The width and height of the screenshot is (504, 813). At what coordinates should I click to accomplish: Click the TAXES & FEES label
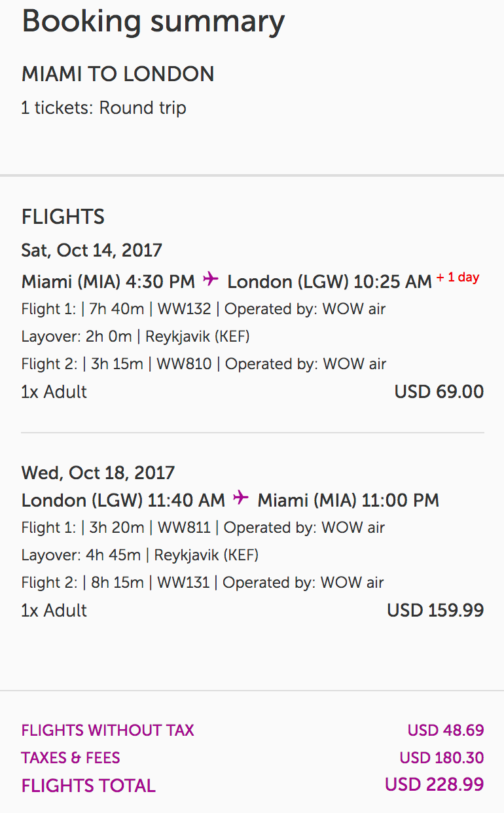point(71,758)
